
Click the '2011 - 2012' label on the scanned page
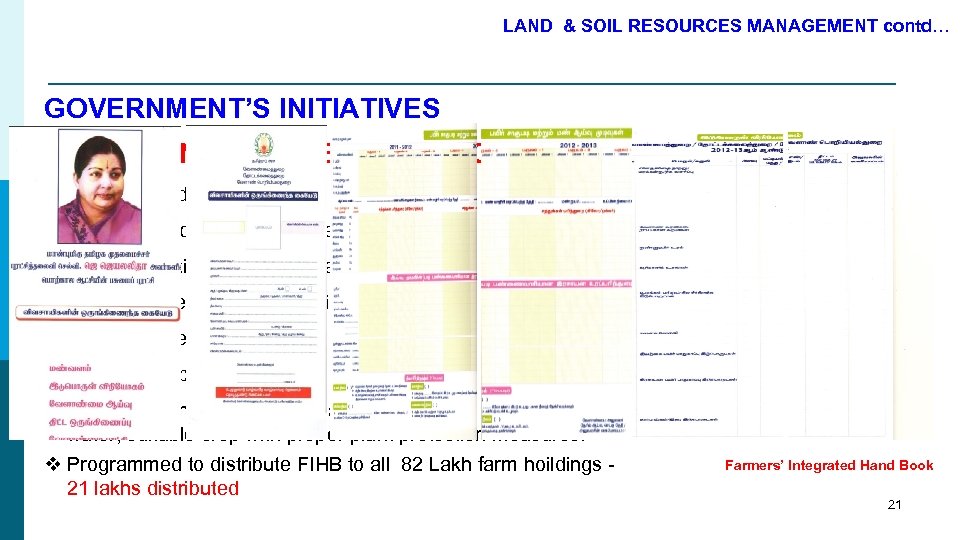401,147
